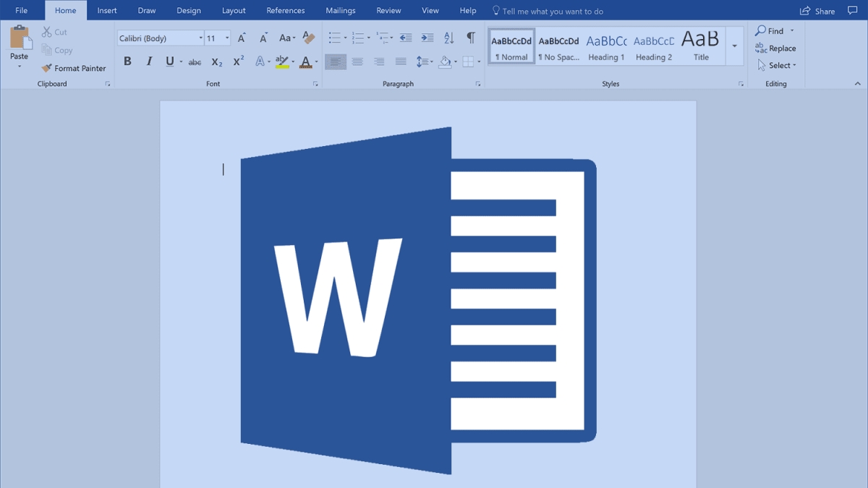868x488 pixels.
Task: Select the Subscript icon
Action: (x=216, y=62)
